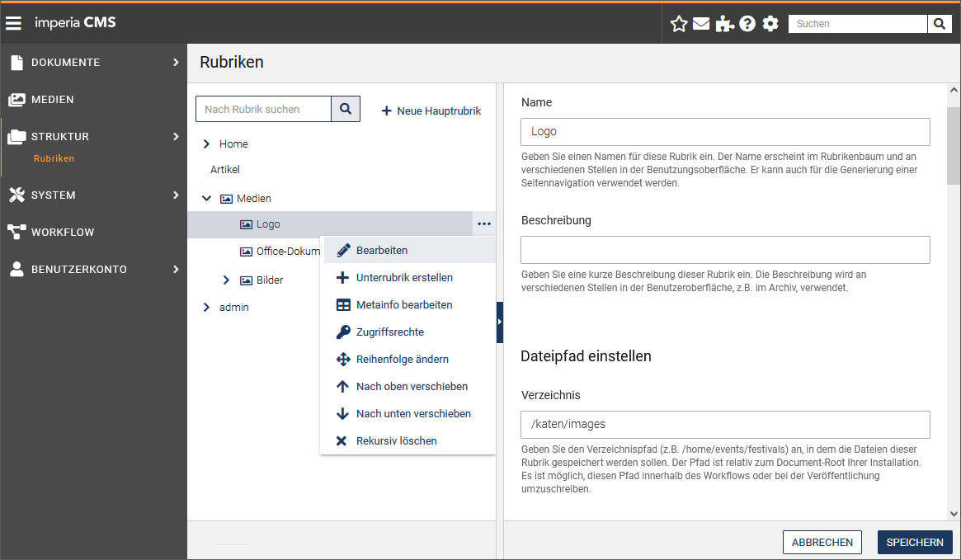Click the Reihenfolge ändern move icon

coord(343,359)
